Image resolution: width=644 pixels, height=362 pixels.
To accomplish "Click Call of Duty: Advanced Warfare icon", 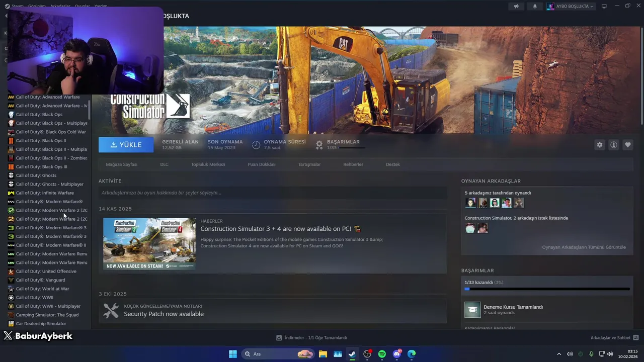I will 11,97.
